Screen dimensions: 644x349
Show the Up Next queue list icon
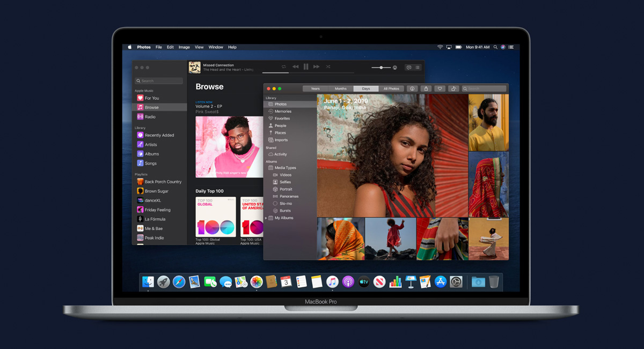pyautogui.click(x=418, y=68)
